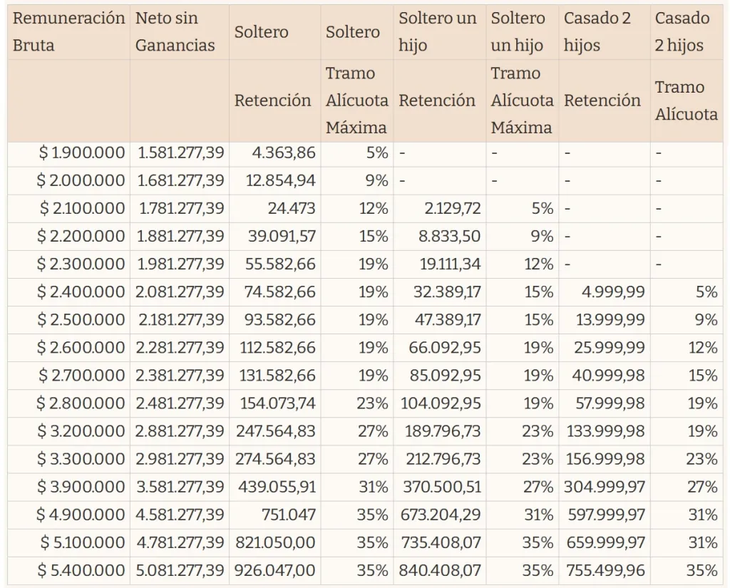Select the 'Tramo Alícuota' header without 'Máxima'
Screen dimensions: 730x588
[x=686, y=100]
